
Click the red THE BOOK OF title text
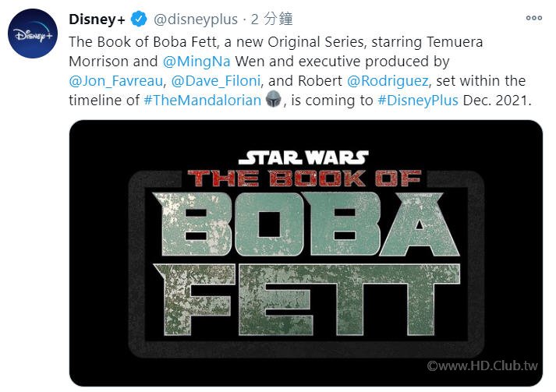click(304, 178)
